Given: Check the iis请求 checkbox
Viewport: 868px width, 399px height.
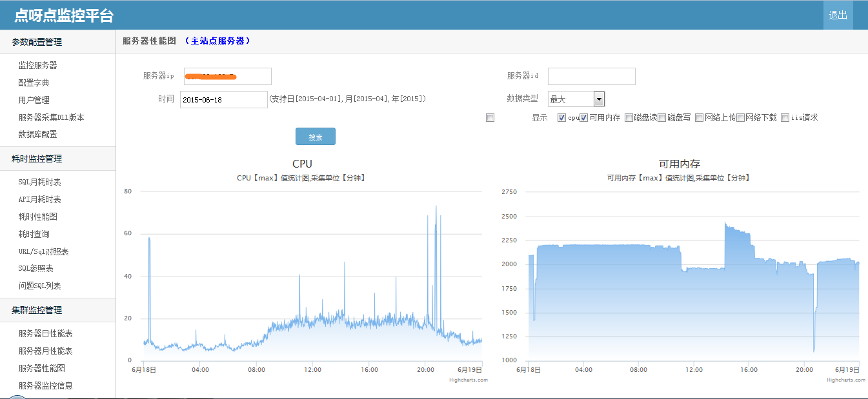Looking at the screenshot, I should 785,118.
